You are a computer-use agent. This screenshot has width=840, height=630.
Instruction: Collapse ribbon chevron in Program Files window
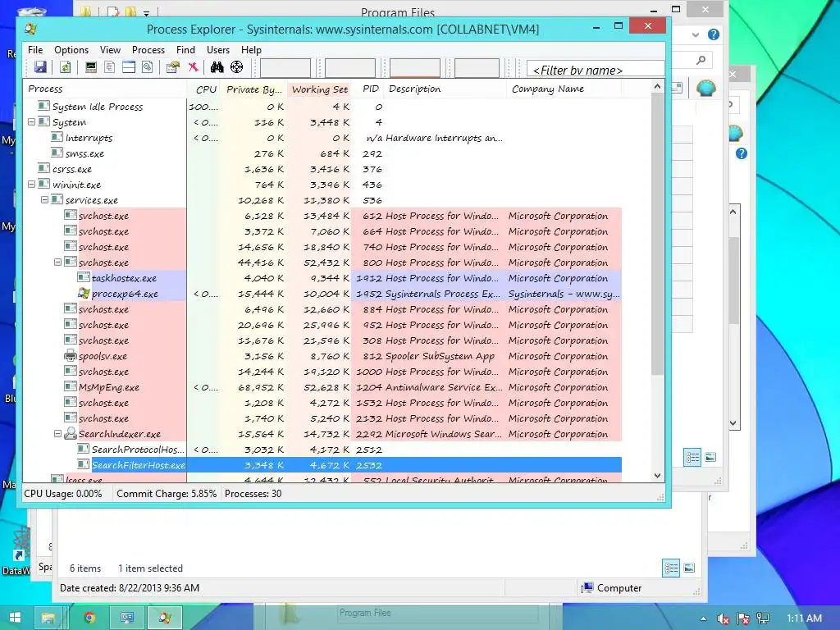click(696, 34)
